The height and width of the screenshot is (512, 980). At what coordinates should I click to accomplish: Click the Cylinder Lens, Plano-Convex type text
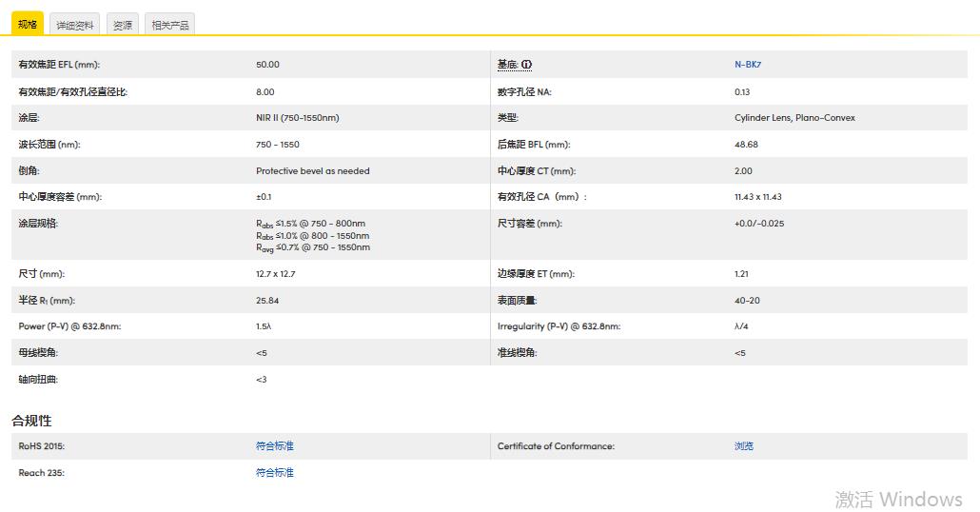pyautogui.click(x=794, y=118)
